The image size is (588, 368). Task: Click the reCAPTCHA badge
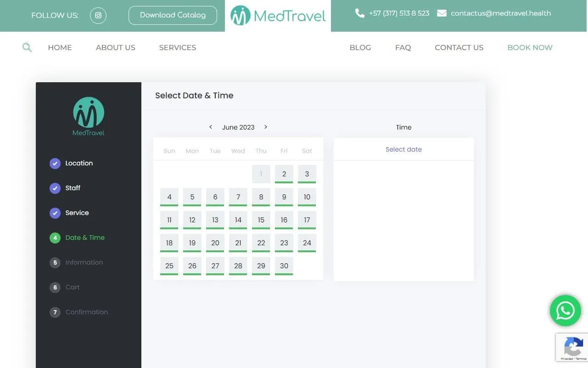572,347
